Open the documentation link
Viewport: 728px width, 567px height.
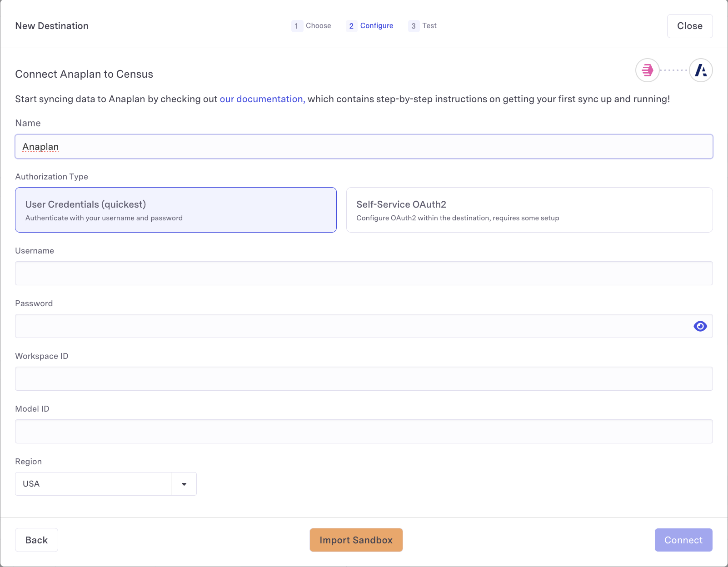tap(262, 99)
